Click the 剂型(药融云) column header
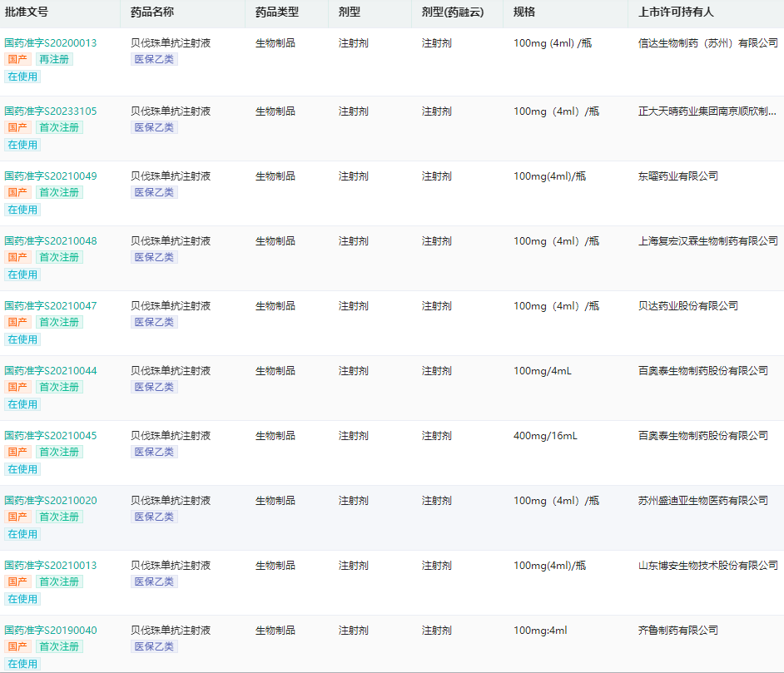The image size is (784, 673). pos(453,12)
